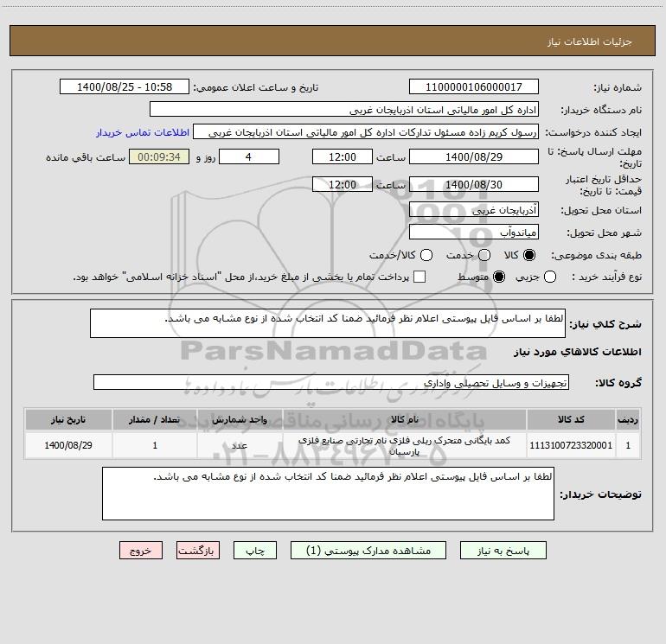Click the کد کالا column header

tap(571, 420)
